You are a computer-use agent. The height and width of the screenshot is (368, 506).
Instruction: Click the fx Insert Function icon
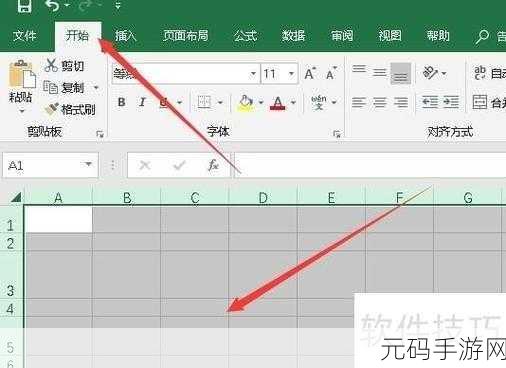(213, 165)
